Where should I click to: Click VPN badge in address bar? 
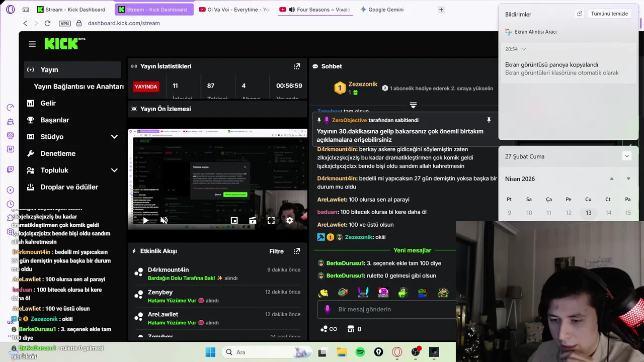(64, 23)
